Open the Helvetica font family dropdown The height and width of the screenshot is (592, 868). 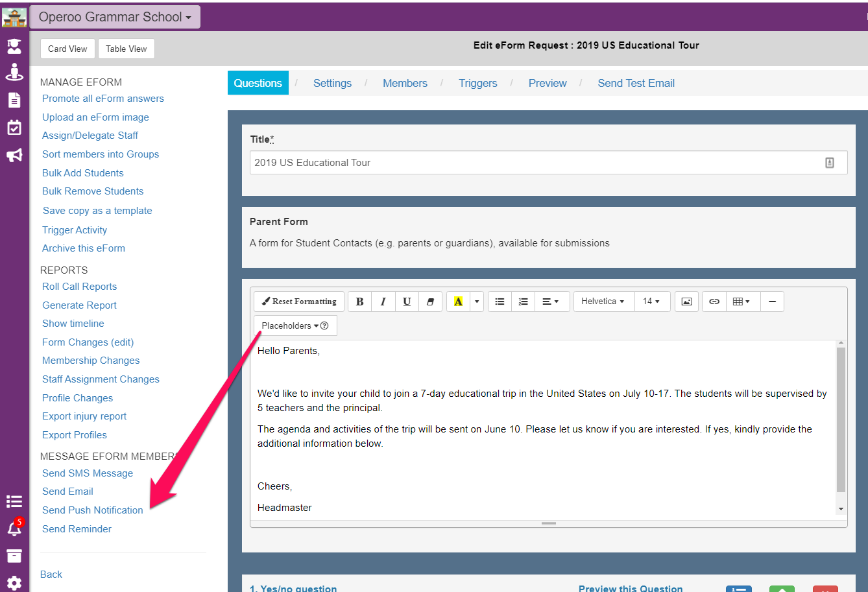[603, 302]
